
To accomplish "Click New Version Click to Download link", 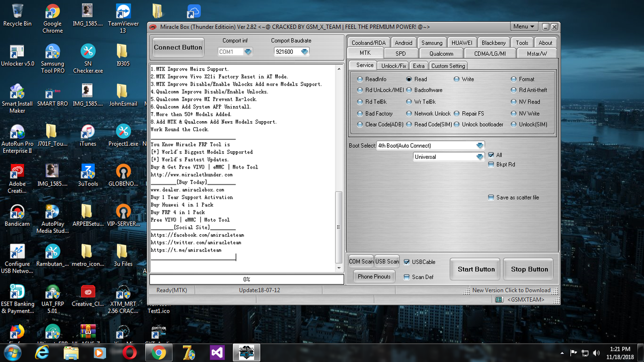I will pyautogui.click(x=511, y=290).
